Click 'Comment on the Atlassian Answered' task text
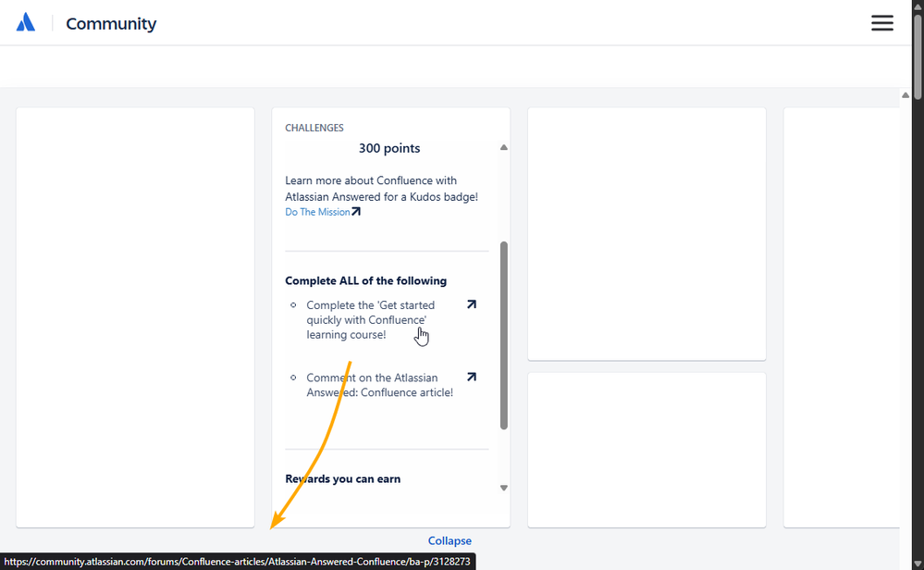Screen dimensions: 924x570 coord(379,385)
